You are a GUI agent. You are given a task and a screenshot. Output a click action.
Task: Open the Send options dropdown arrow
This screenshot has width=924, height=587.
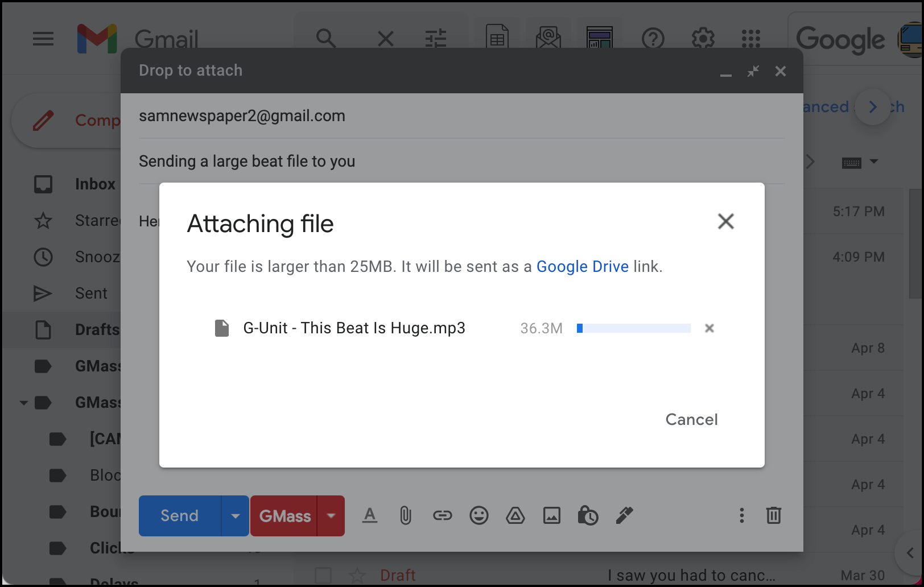point(236,516)
